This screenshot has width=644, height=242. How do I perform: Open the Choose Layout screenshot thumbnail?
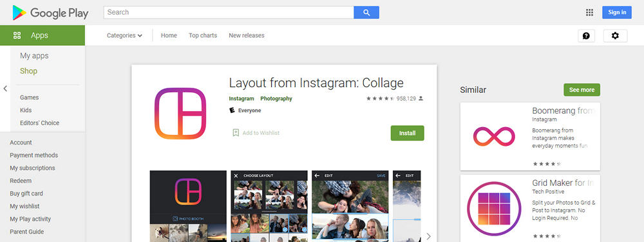click(269, 207)
